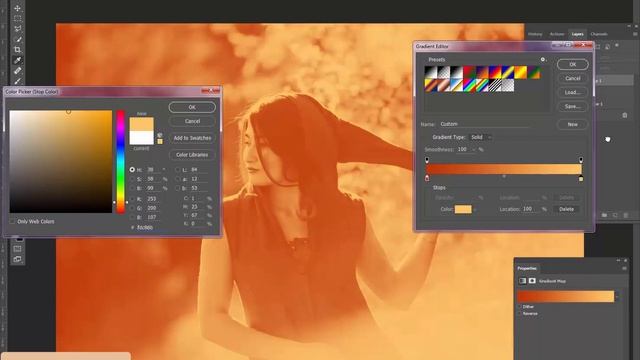The width and height of the screenshot is (640, 360).
Task: Select the Crop tool
Action: 17,50
